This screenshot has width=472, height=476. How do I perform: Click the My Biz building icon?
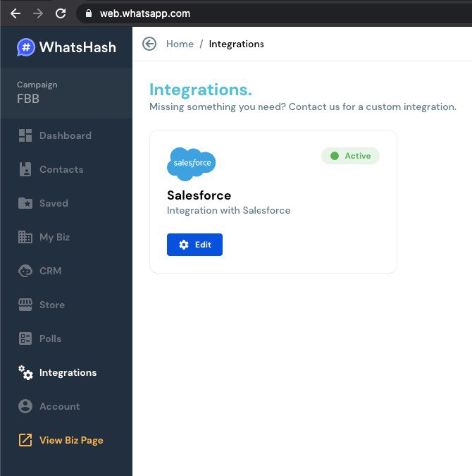pos(25,237)
